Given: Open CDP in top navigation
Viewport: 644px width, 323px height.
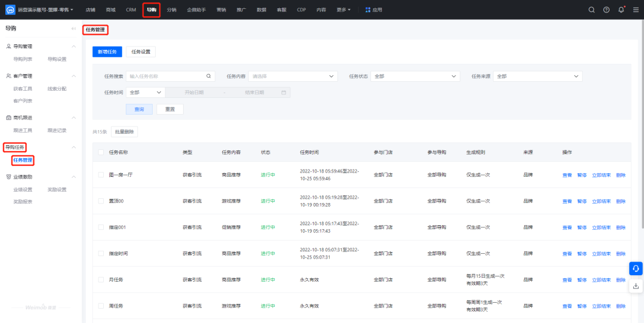Looking at the screenshot, I should point(302,10).
